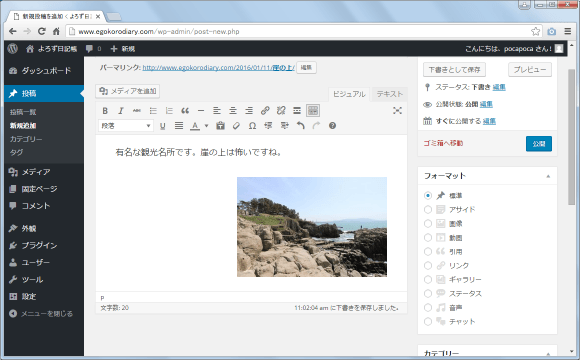Open メディア in the sidebar menu

[x=44, y=172]
